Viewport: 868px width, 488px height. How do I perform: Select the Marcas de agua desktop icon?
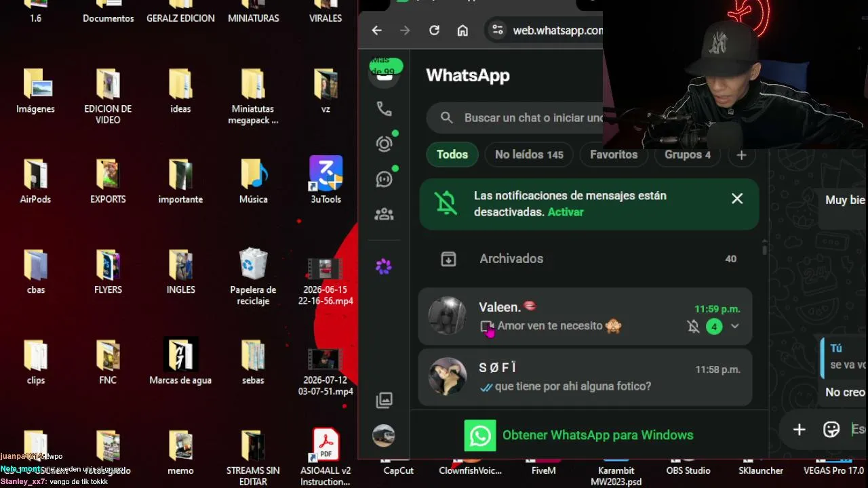pyautogui.click(x=180, y=362)
